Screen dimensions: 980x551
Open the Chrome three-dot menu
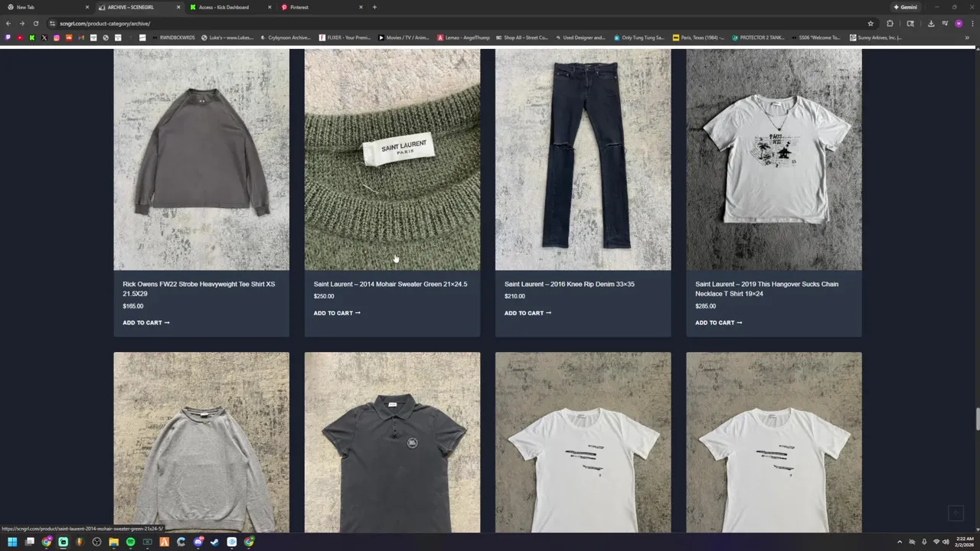pyautogui.click(x=972, y=24)
